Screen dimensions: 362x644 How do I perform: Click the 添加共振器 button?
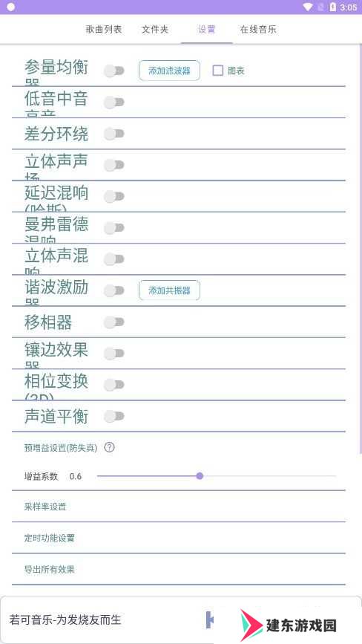(x=169, y=290)
